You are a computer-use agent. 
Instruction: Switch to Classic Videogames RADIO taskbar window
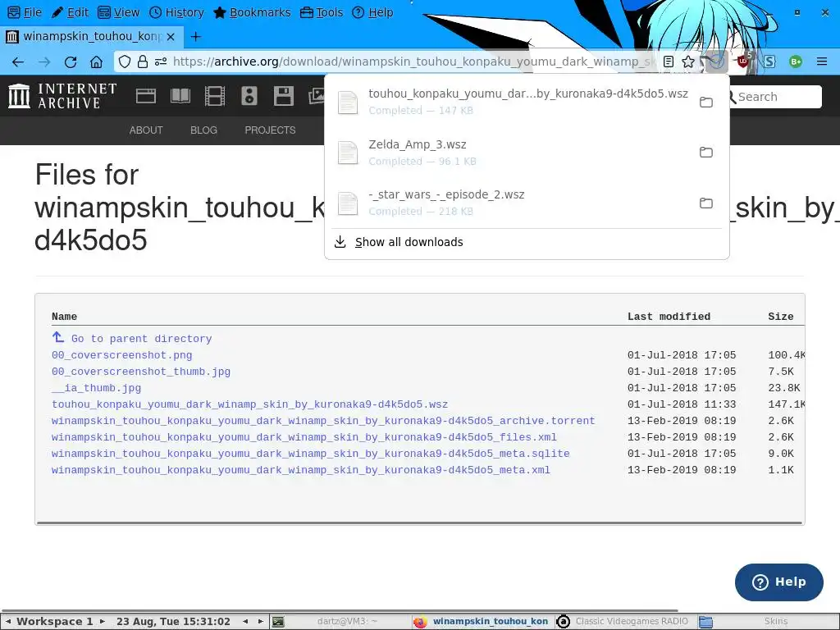[x=624, y=622]
